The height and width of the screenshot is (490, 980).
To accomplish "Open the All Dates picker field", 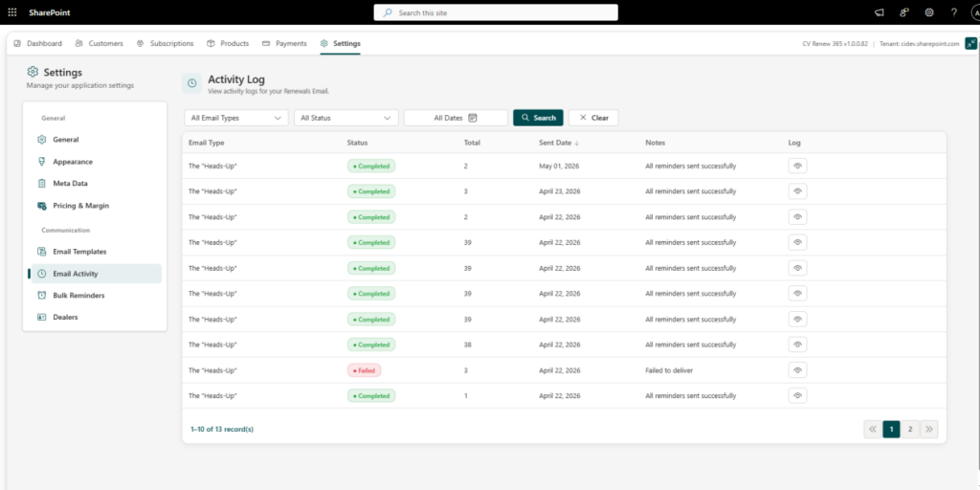I will click(456, 118).
